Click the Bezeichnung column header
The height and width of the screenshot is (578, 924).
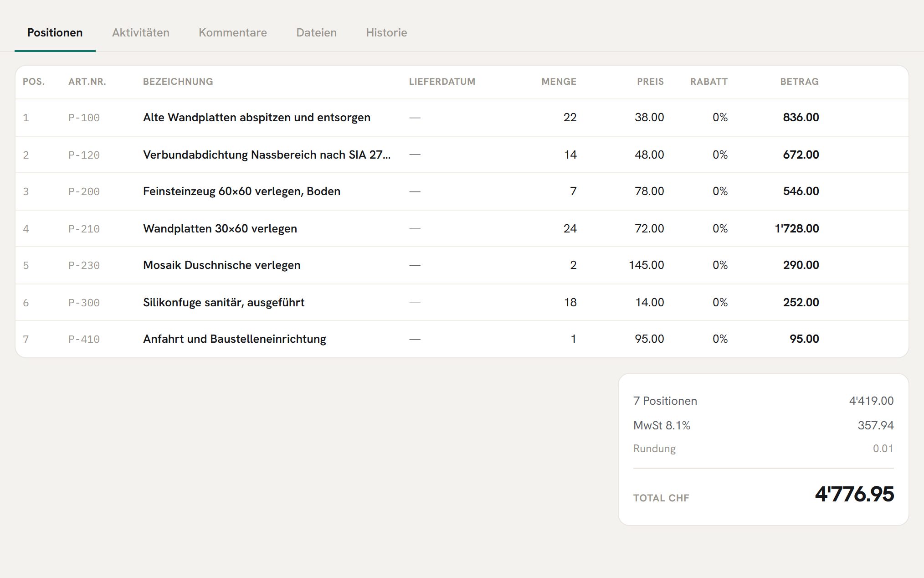[x=178, y=82]
